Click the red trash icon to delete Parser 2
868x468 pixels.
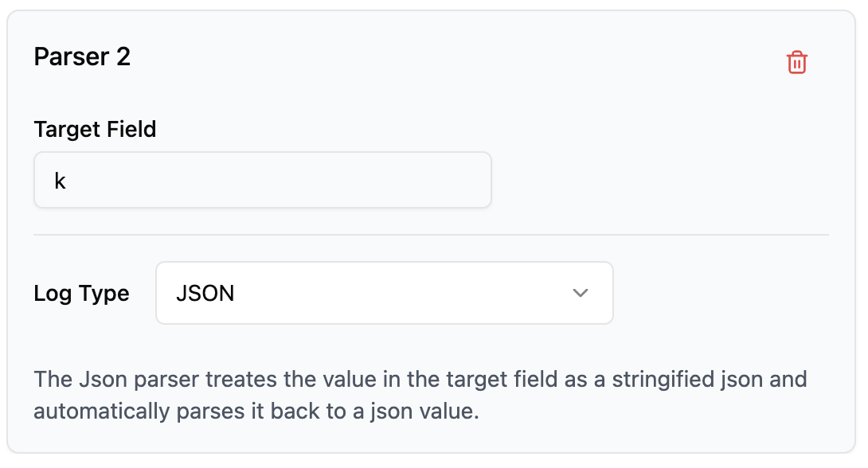(797, 61)
